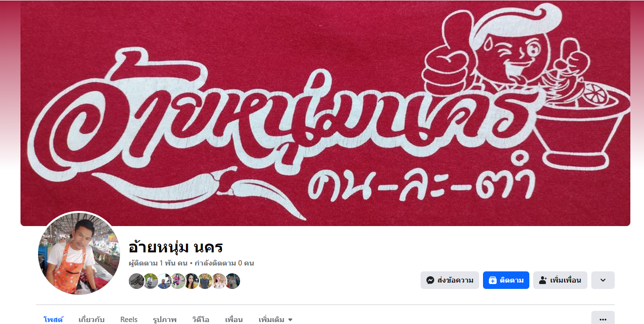644x324 pixels.
Task: Switch to the รูปภาพ tab
Action: coord(164,320)
